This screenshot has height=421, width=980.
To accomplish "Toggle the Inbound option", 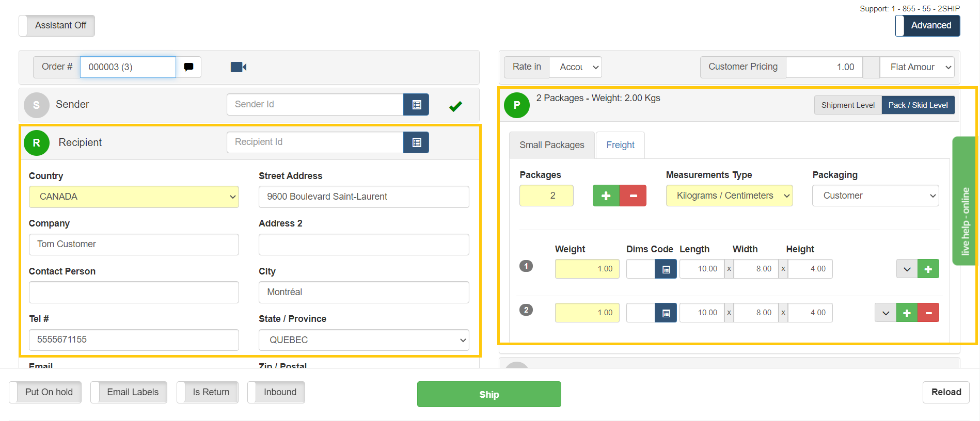I will pos(276,392).
